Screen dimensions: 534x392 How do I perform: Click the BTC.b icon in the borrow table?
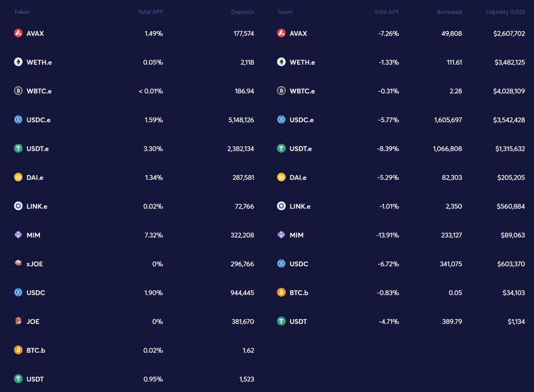(281, 292)
